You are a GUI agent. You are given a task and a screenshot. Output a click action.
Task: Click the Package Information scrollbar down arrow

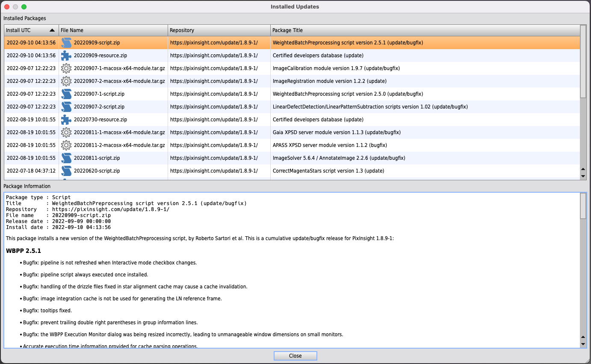[x=583, y=344]
